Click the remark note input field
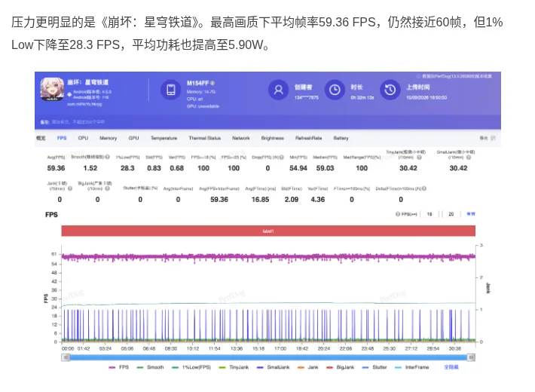 pos(78,121)
